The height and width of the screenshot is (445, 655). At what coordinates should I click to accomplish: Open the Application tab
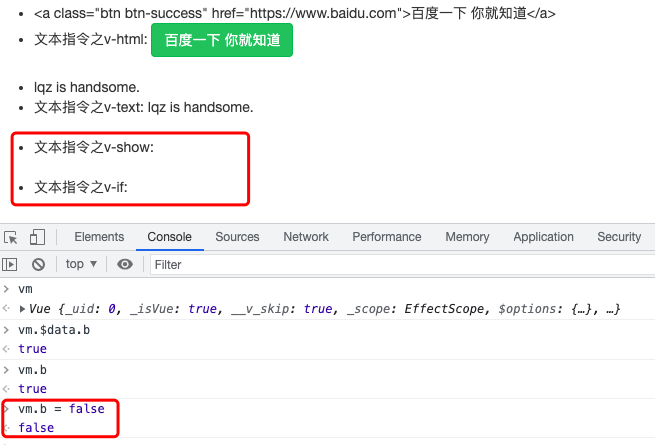tap(543, 237)
